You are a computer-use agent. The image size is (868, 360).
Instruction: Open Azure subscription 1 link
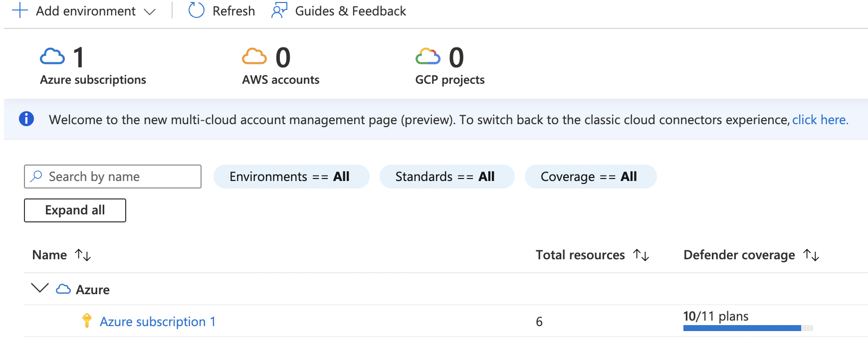(x=158, y=322)
